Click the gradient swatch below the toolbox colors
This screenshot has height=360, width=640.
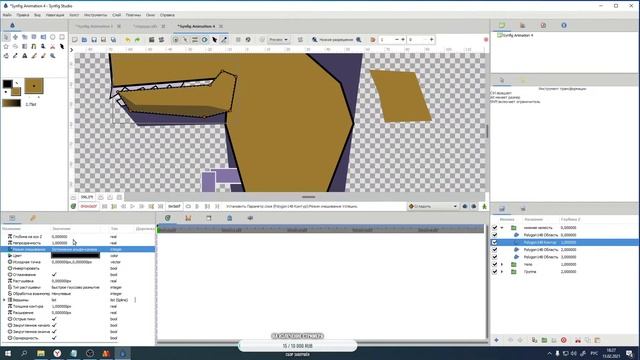coord(11,104)
